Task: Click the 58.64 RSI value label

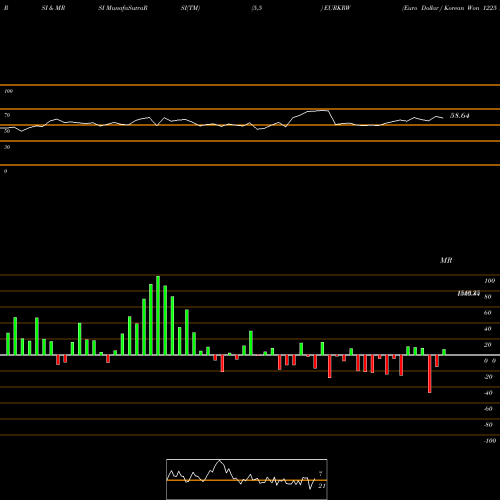Action: tap(460, 116)
